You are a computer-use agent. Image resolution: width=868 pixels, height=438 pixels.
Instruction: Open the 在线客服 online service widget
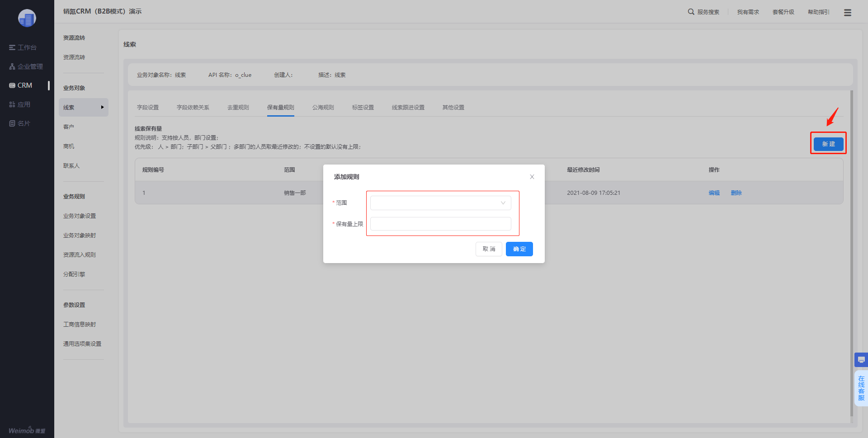pyautogui.click(x=861, y=388)
